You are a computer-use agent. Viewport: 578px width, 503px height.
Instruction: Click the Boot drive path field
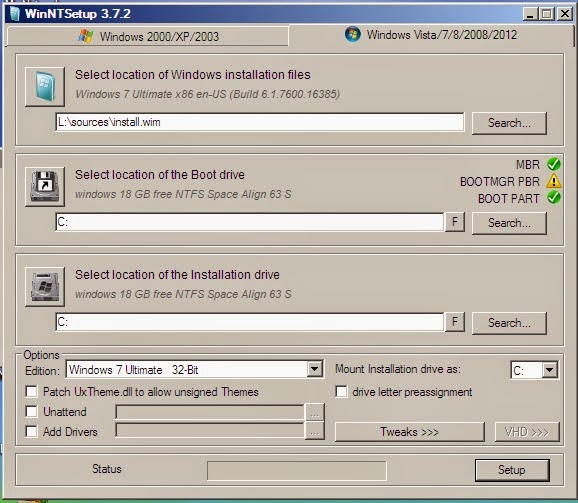tap(250, 222)
